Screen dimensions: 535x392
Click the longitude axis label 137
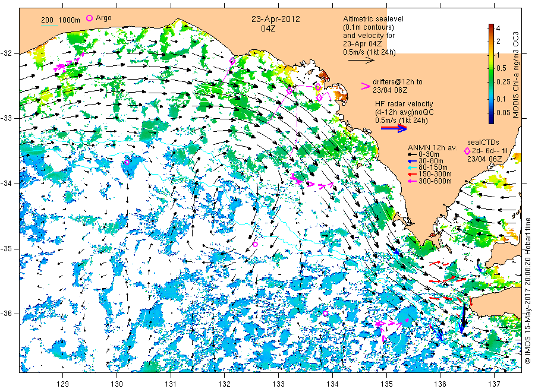point(494,384)
